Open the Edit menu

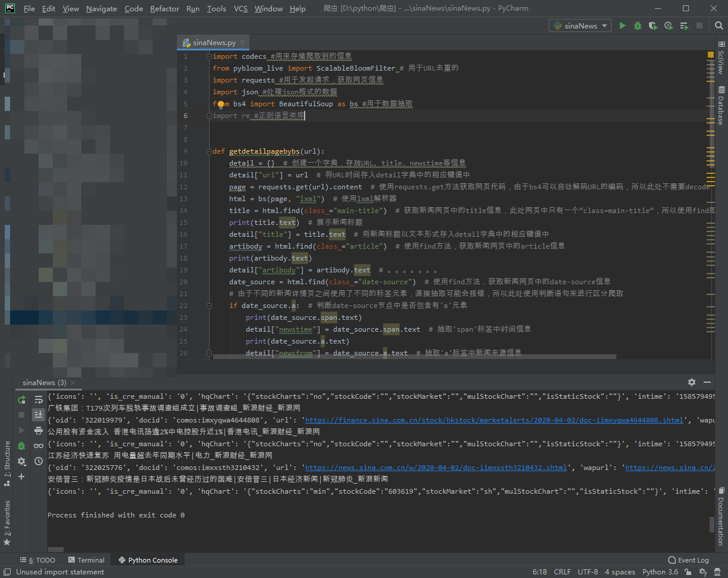point(49,8)
